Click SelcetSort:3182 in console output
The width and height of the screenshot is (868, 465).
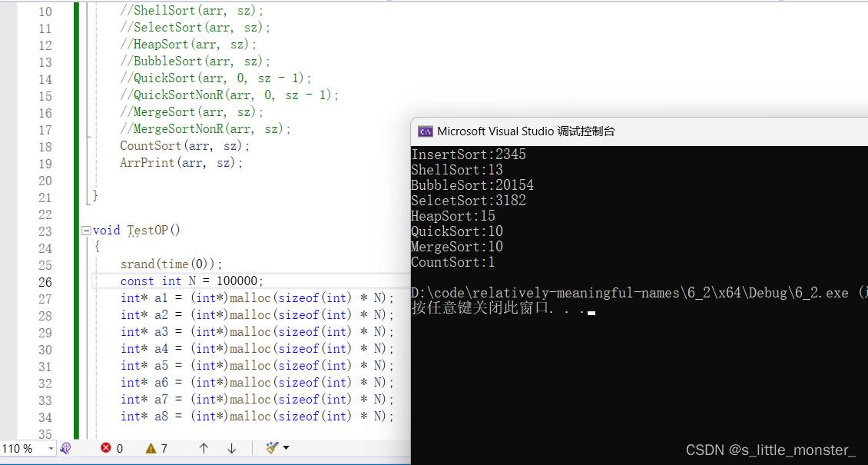click(469, 201)
